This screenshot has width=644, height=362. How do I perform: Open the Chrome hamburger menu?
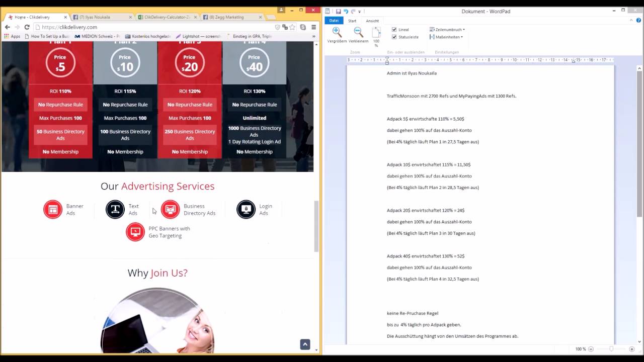click(x=313, y=27)
